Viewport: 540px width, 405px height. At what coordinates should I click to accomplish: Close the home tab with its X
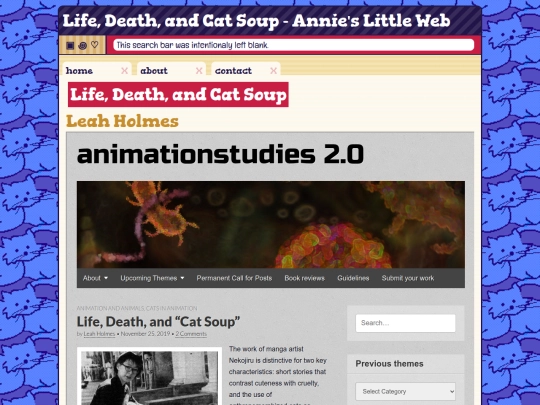[124, 71]
